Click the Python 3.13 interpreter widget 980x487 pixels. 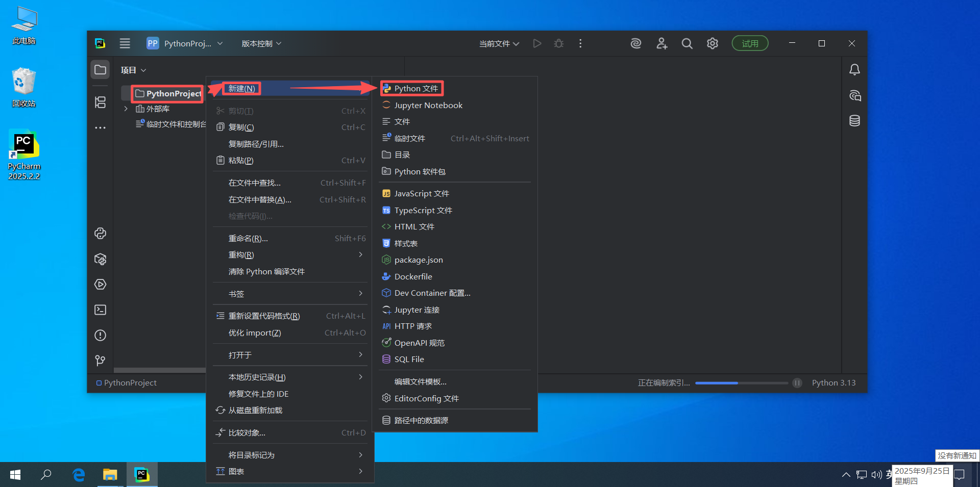click(834, 383)
